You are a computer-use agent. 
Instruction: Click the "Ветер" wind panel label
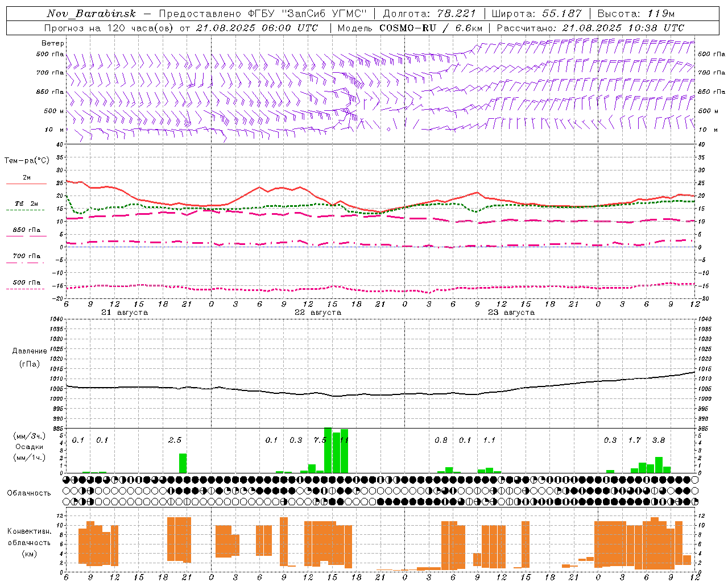pyautogui.click(x=52, y=43)
